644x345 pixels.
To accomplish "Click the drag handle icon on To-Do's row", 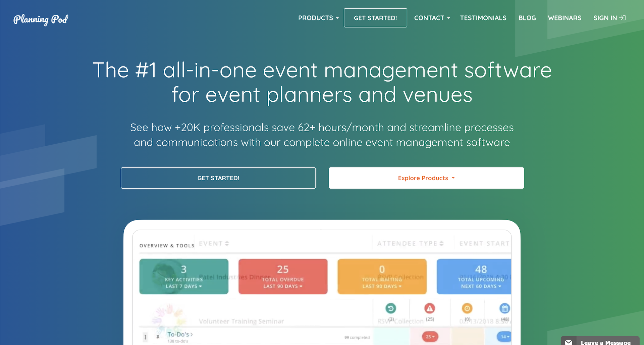I will click(x=145, y=337).
